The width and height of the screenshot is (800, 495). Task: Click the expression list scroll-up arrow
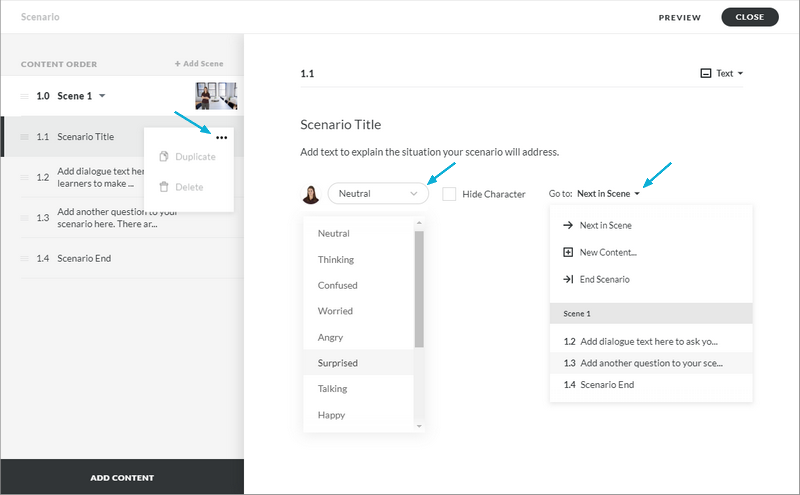(x=419, y=223)
